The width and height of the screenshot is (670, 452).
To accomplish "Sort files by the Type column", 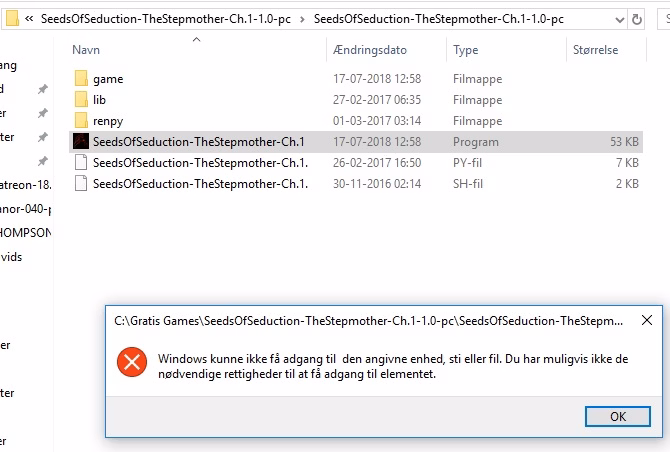I will tap(466, 50).
